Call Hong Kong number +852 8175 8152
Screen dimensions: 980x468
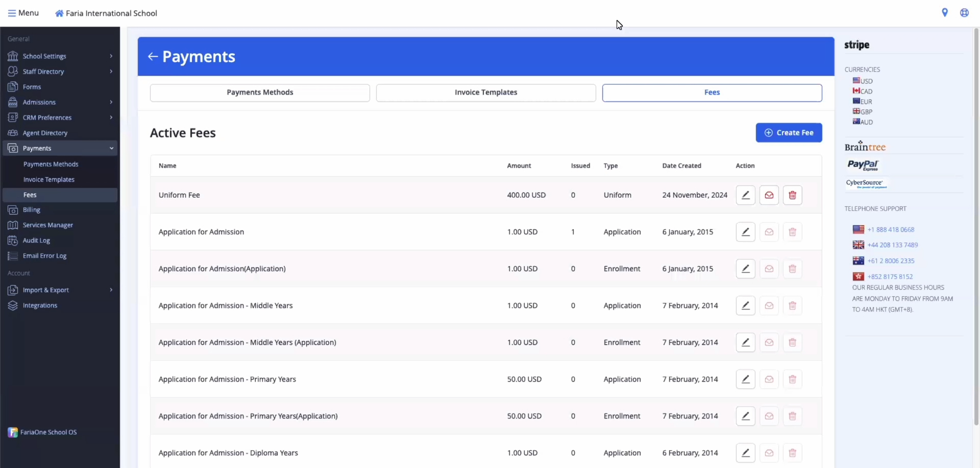(890, 277)
